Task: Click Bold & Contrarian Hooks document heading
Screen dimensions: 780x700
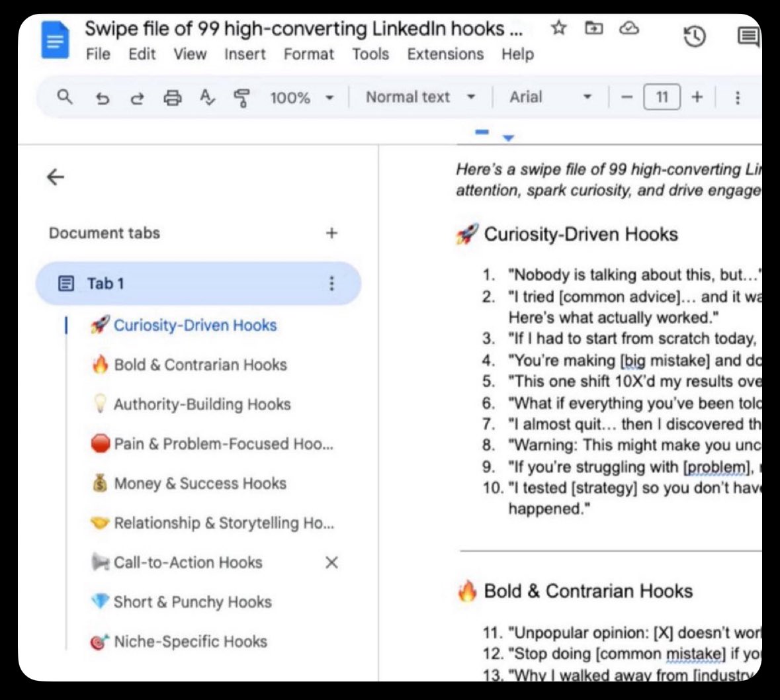Action: click(x=588, y=591)
